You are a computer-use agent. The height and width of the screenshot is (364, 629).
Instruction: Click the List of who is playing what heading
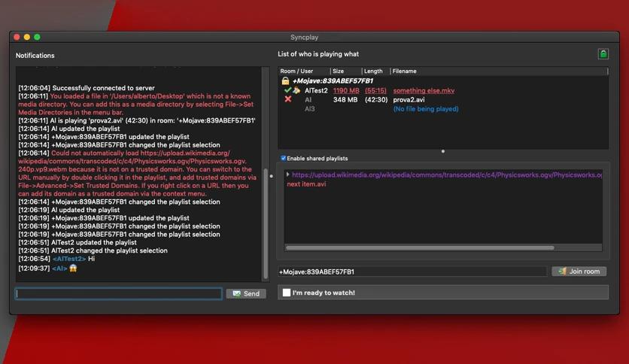(318, 53)
